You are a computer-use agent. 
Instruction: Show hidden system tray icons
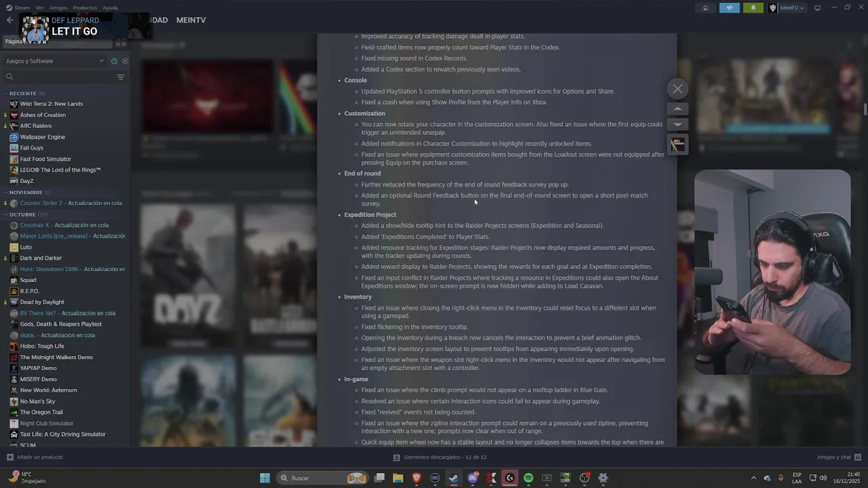pyautogui.click(x=753, y=478)
